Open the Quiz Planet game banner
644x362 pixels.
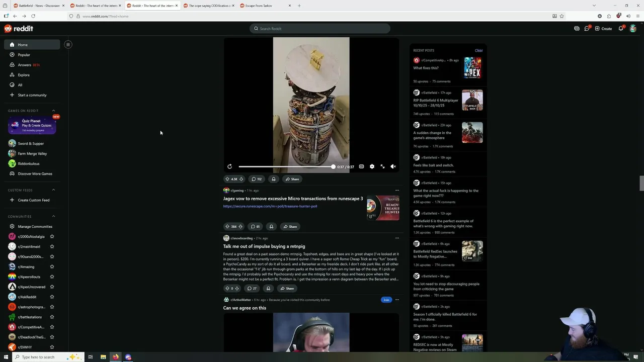coord(32,126)
